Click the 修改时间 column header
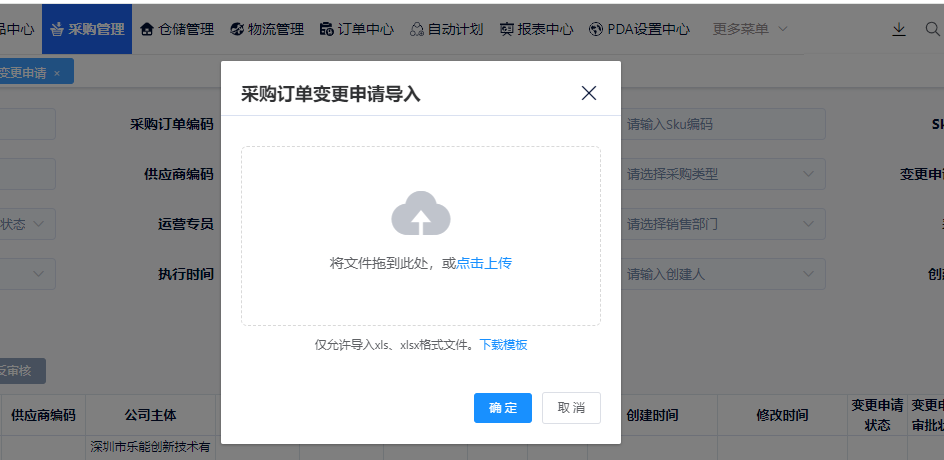Screen dimensions: 944x460 point(782,415)
